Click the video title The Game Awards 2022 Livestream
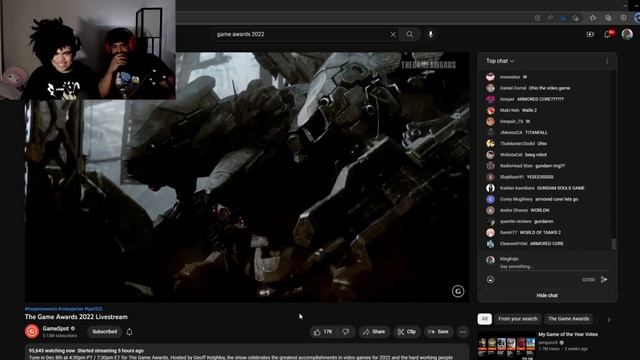This screenshot has width=640, height=360. click(76, 317)
